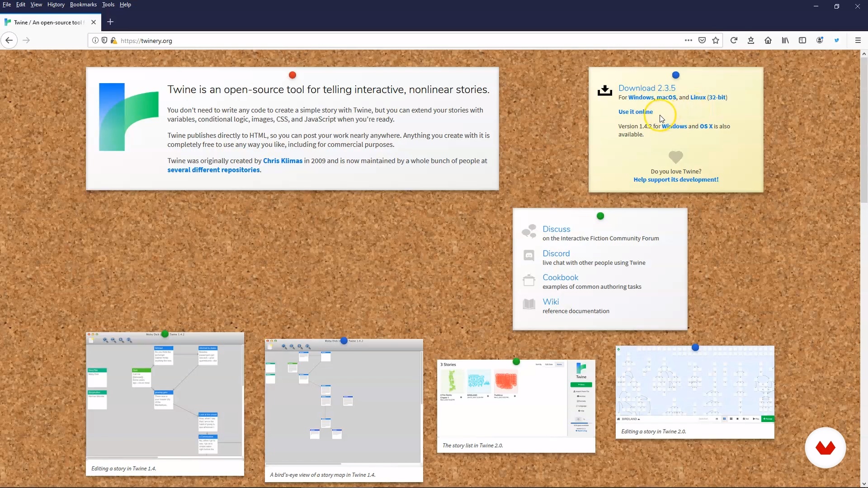Image resolution: width=868 pixels, height=488 pixels.
Task: Click the Wiki open book icon
Action: (529, 304)
